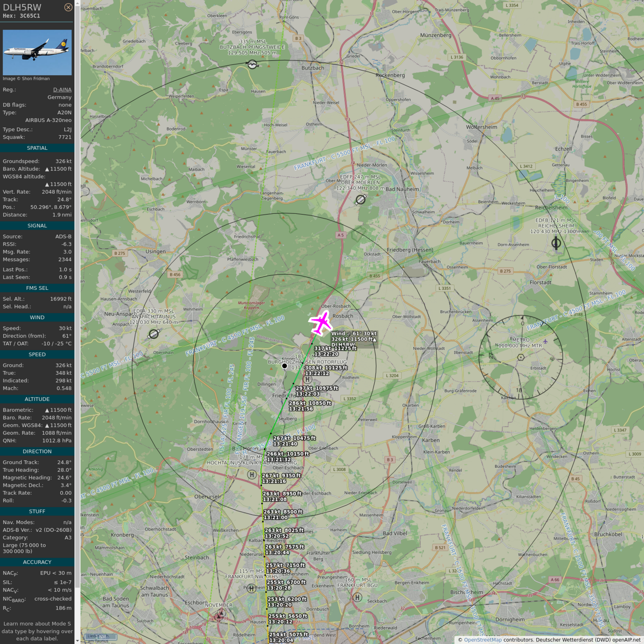Close the DLH5RW aircraft info panel

68,7
